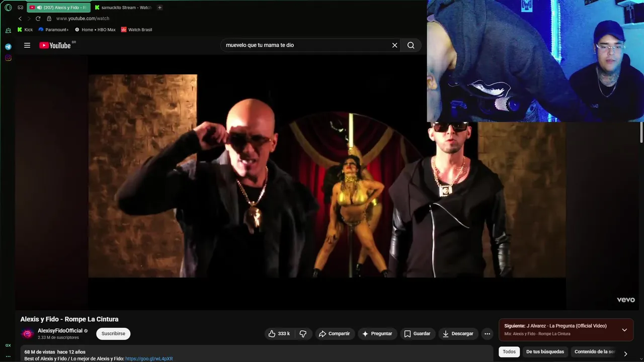Open the Opera GX main menu logo

[8, 8]
